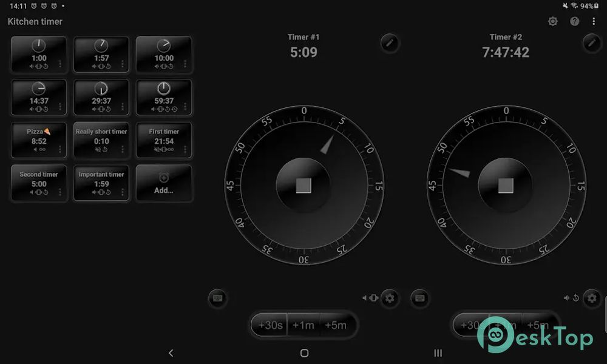
Task: Add a new preset with Add... tile
Action: point(164,183)
